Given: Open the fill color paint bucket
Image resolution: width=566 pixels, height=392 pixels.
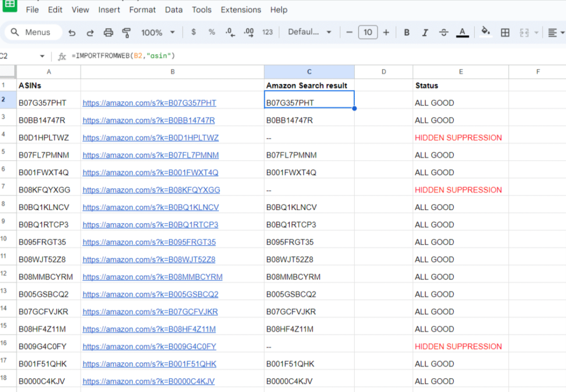Looking at the screenshot, I should pyautogui.click(x=486, y=32).
